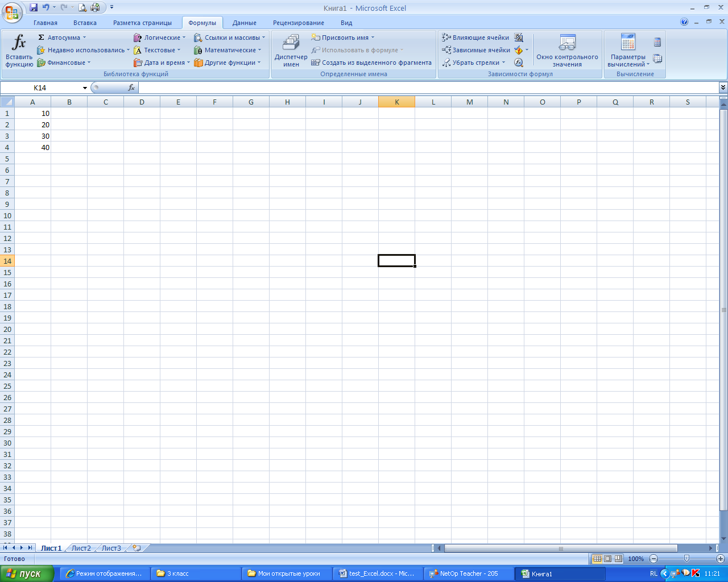The image size is (728, 582).
Task: Open Математические functions dropdown
Action: pyautogui.click(x=227, y=50)
